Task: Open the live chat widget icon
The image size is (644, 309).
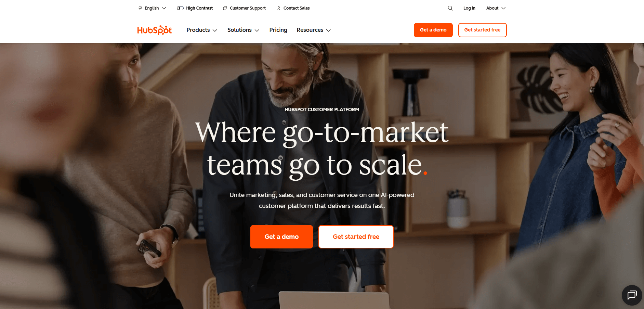Action: click(x=632, y=295)
